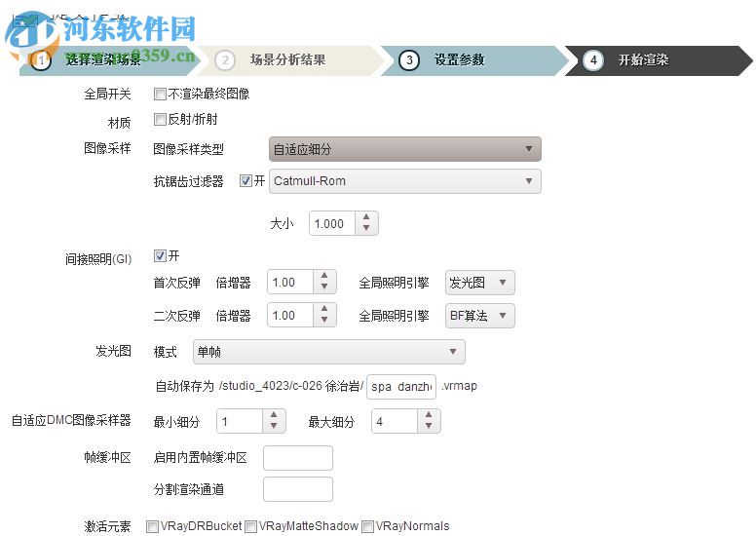Open step 4 开始渲染
Viewport: 756px width, 536px height.
[659, 60]
